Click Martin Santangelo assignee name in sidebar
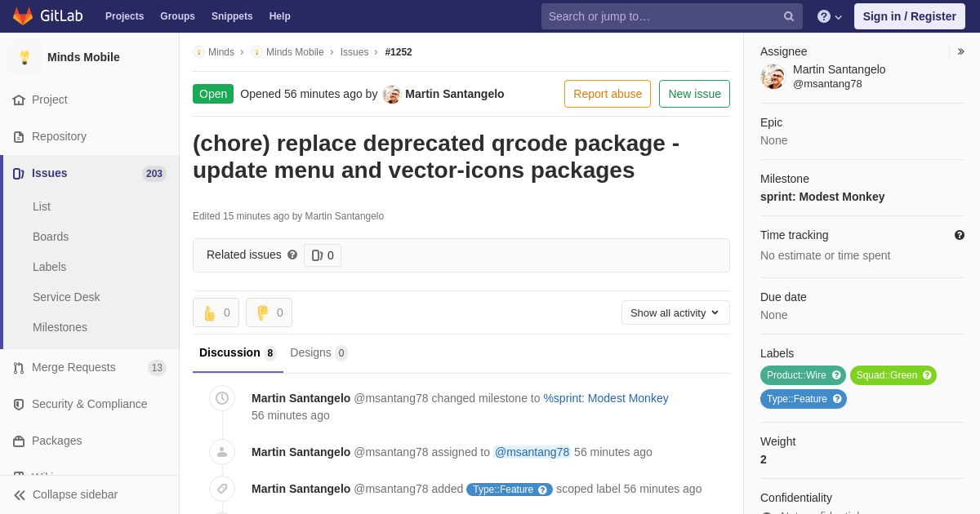This screenshot has width=980, height=514. (839, 69)
